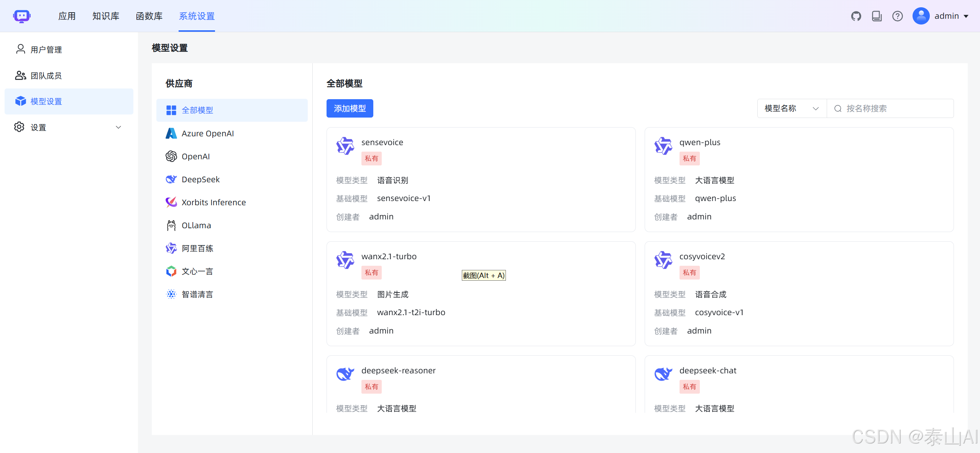This screenshot has height=453, width=980.
Task: Open the GitHub repository icon
Action: (x=856, y=16)
